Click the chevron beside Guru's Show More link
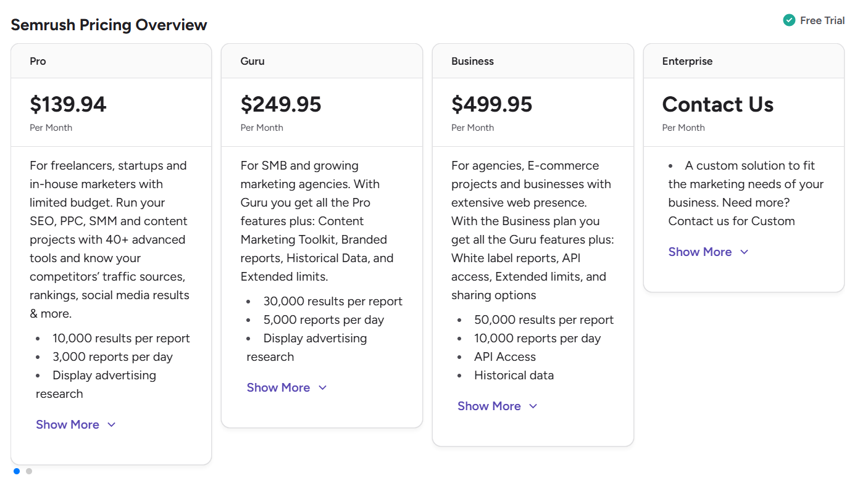This screenshot has width=868, height=478. coord(323,387)
